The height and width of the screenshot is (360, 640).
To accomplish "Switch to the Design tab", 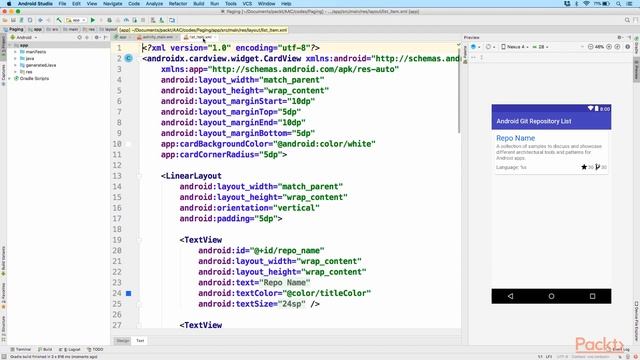I will point(122,340).
